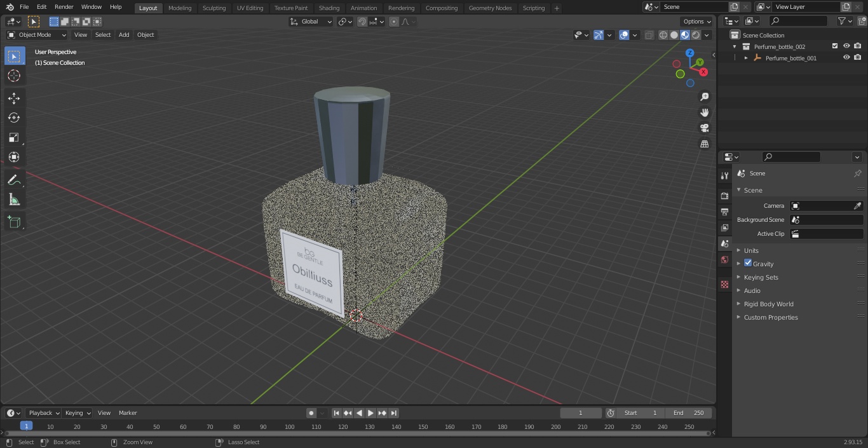Open the Render properties tab
This screenshot has height=448, width=868.
[x=724, y=196]
